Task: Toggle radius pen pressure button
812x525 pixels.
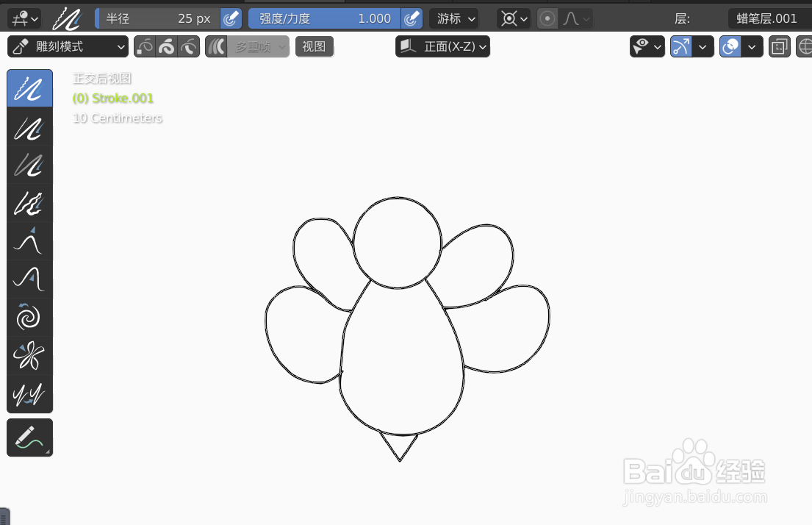Action: [x=231, y=18]
